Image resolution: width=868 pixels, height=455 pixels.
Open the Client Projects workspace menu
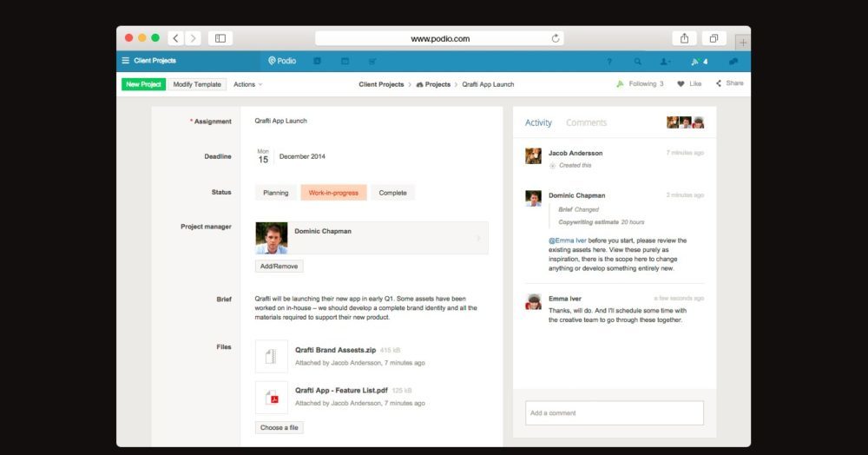149,61
